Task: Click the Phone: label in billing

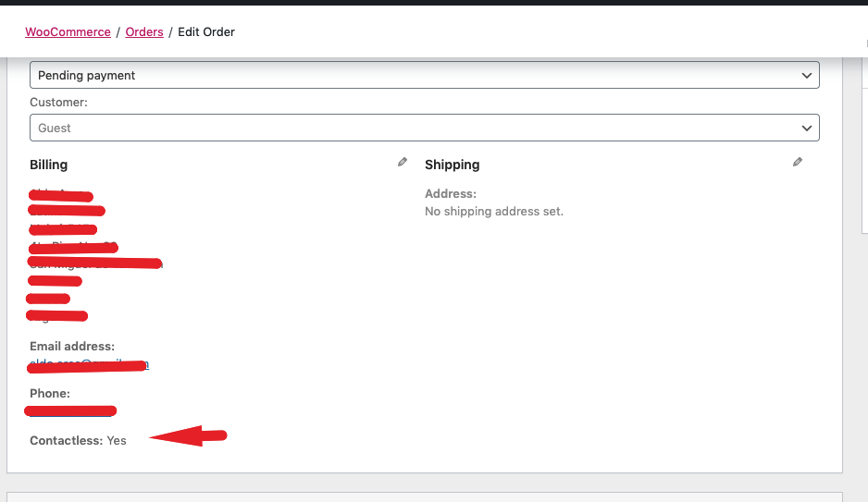Action: pyautogui.click(x=50, y=394)
